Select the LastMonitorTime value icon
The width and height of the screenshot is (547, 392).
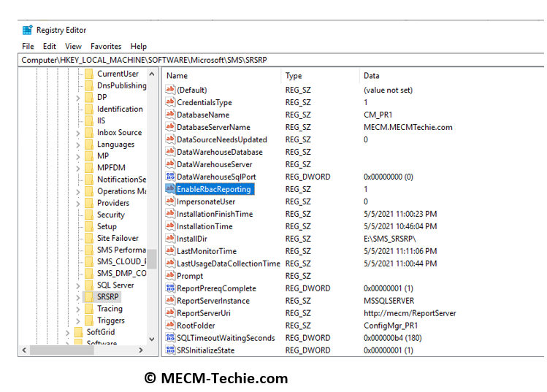click(x=170, y=251)
